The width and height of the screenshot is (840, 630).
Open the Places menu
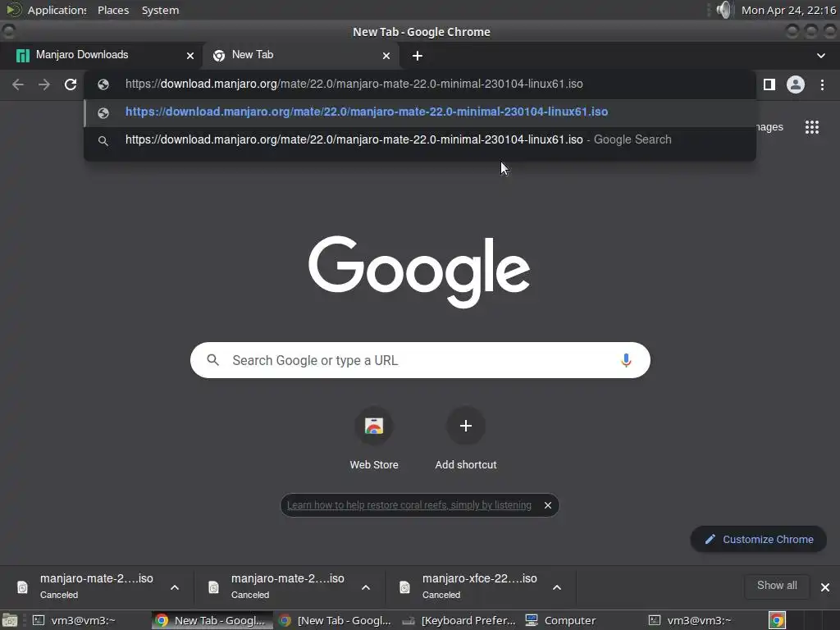point(113,10)
